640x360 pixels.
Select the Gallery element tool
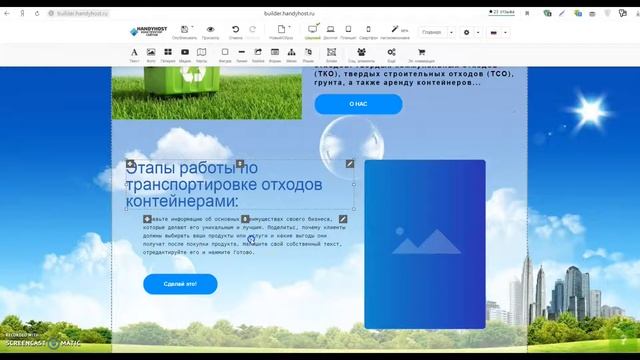[x=168, y=52]
